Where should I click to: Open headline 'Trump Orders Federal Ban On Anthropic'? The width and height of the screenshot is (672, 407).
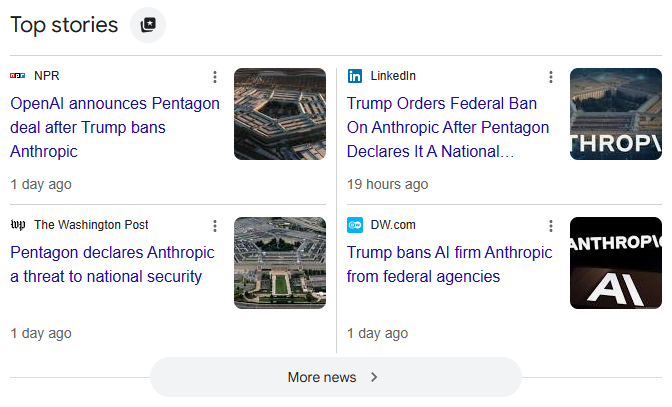pyautogui.click(x=448, y=127)
